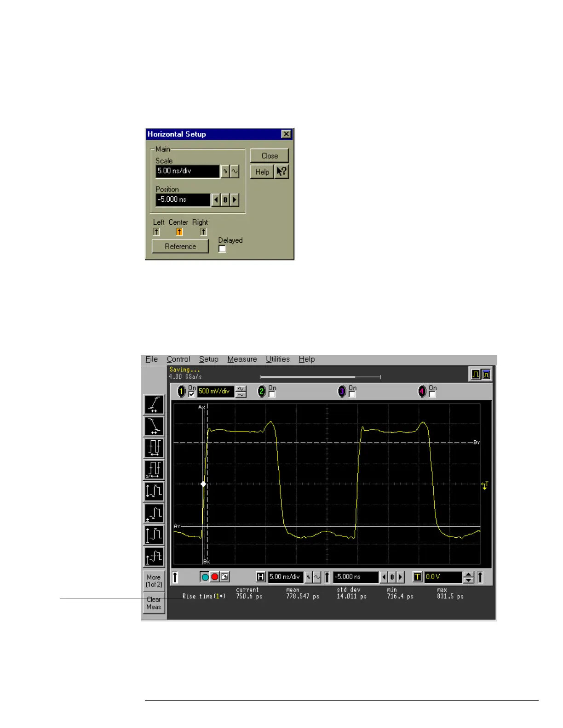Viewport: 563px width, 728px height.
Task: Click the -5.000 ns Position field in Horizontal Setup
Action: coord(183,200)
